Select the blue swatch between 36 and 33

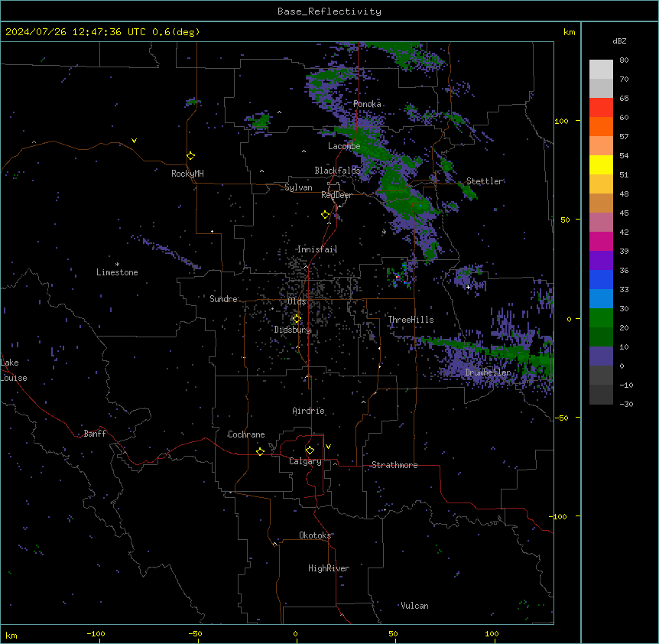coord(601,279)
